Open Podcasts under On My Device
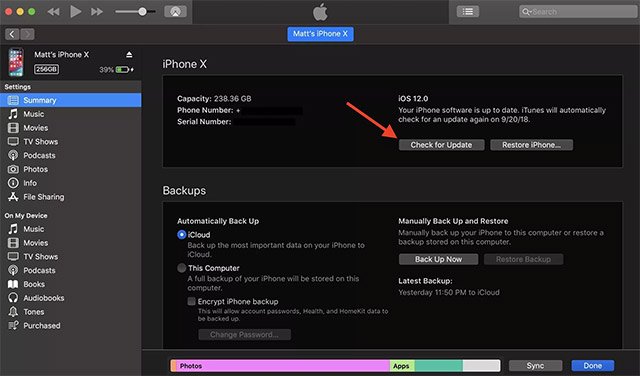Viewport: 640px width, 376px height. coord(71,270)
